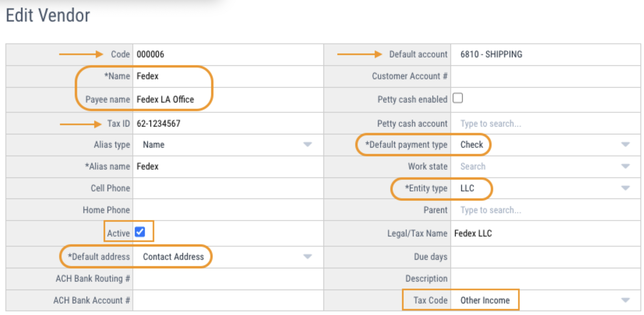This screenshot has height=315, width=644.
Task: Click Other Income in Tax Code
Action: coord(485,300)
